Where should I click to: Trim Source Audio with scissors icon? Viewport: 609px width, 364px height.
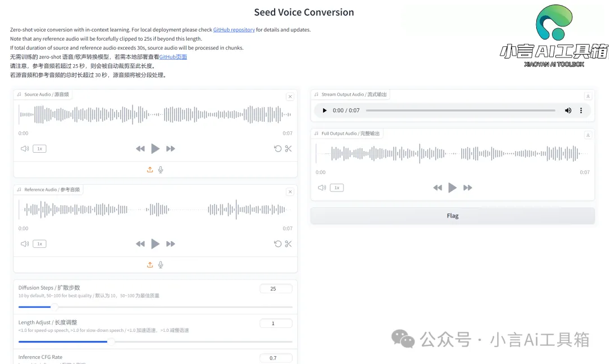coord(288,149)
